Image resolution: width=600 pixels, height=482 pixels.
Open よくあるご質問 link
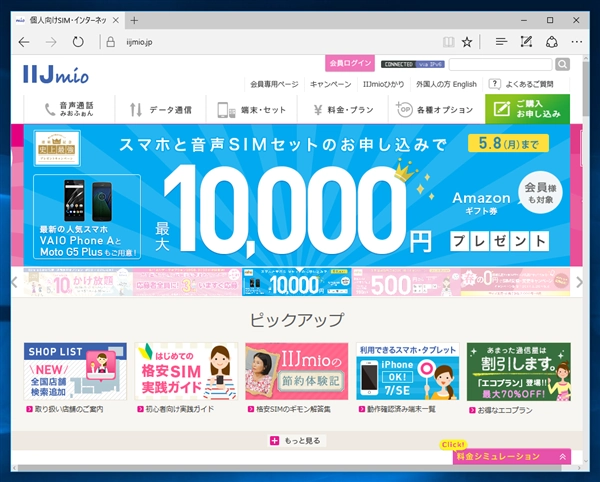click(x=522, y=84)
